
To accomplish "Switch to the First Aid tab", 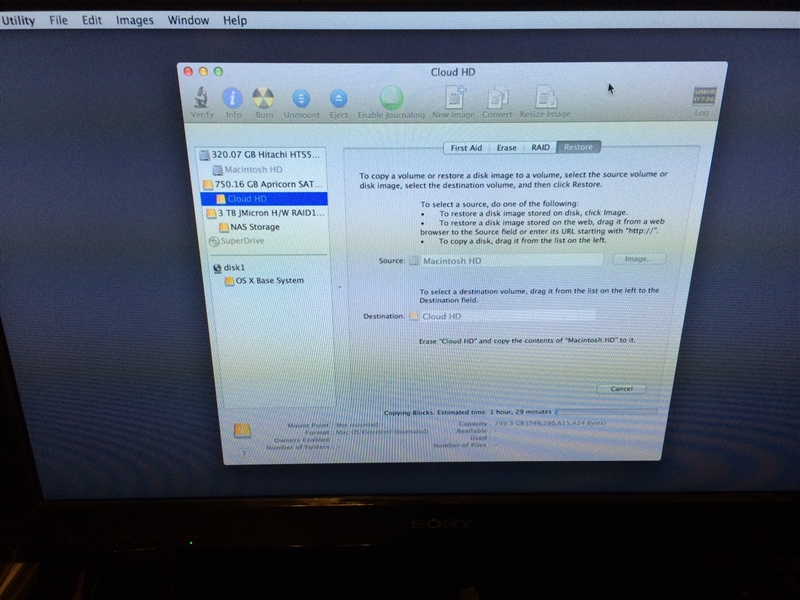I will click(466, 147).
